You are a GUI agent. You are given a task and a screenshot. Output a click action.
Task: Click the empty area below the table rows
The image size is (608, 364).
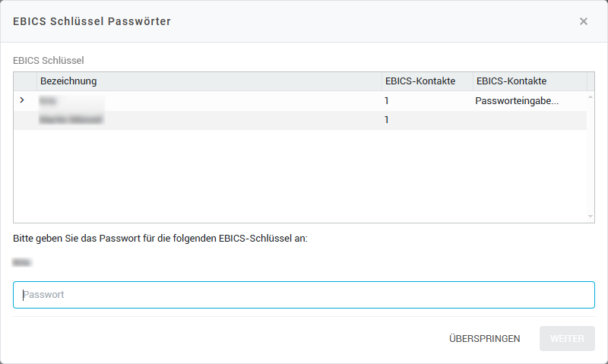(x=304, y=179)
